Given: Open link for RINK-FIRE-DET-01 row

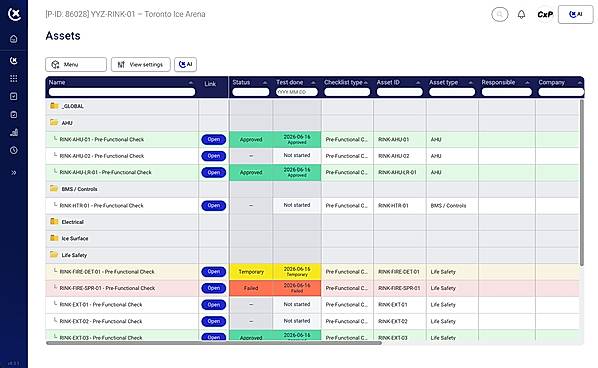Looking at the screenshot, I should 214,272.
